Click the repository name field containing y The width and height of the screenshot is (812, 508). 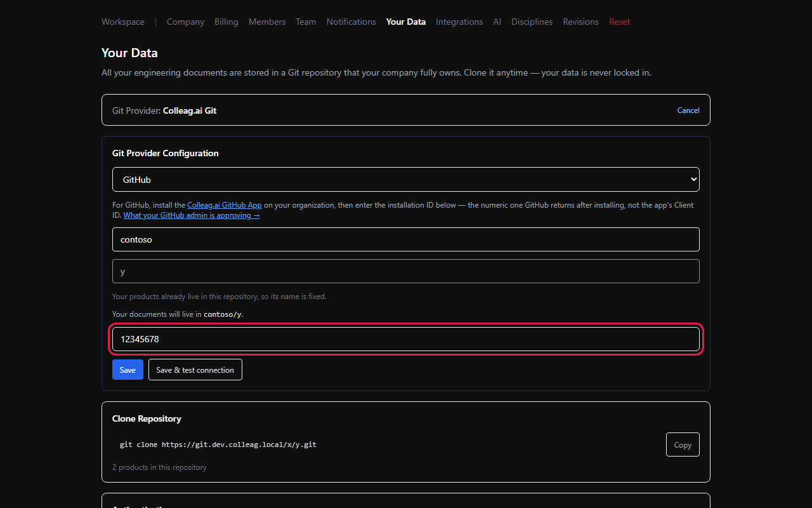(406, 271)
